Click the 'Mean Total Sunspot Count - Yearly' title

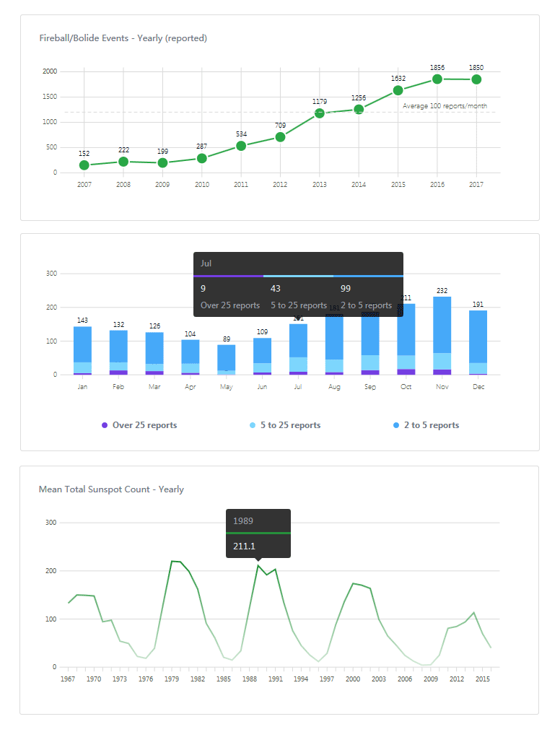tap(111, 489)
